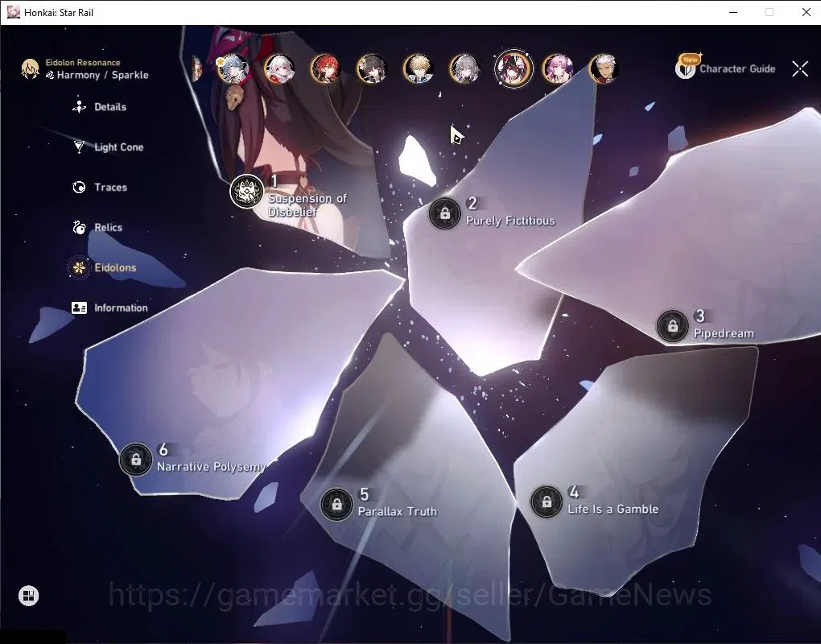
Task: Click the Character Guide text button
Action: (737, 68)
